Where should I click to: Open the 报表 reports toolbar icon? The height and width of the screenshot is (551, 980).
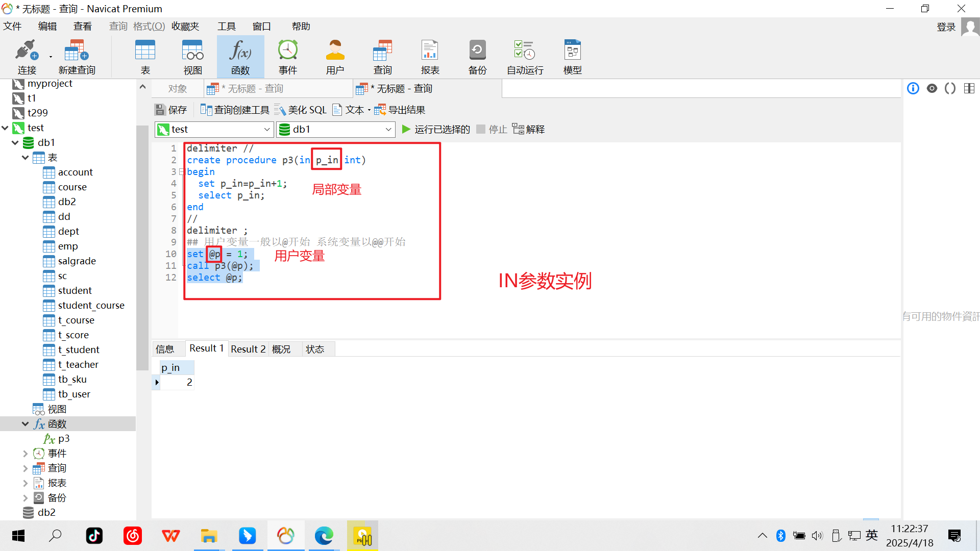pos(430,57)
